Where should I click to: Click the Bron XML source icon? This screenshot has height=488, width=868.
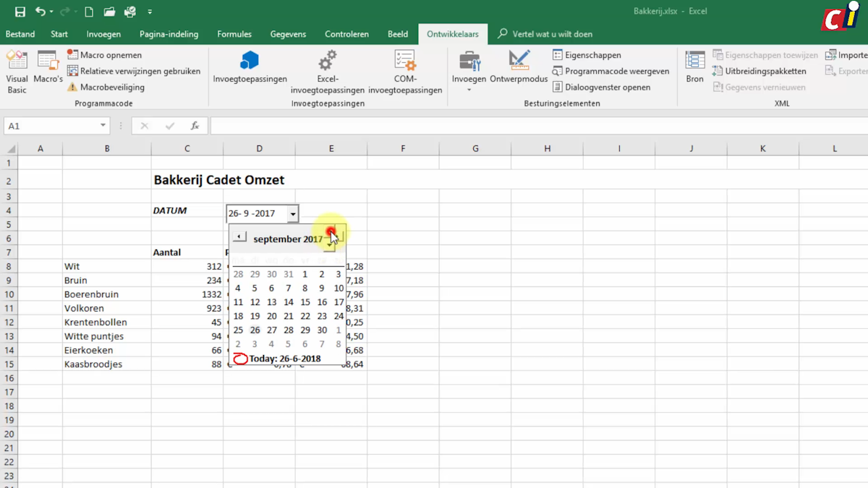[x=694, y=67]
